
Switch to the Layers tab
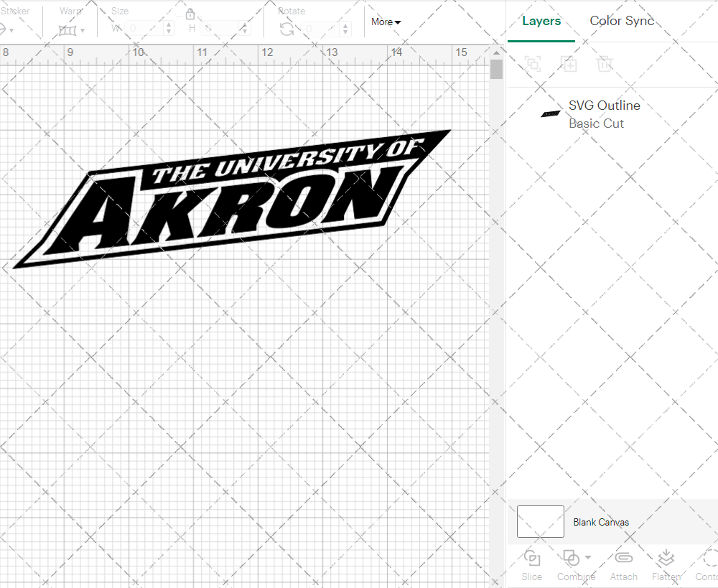pos(541,21)
